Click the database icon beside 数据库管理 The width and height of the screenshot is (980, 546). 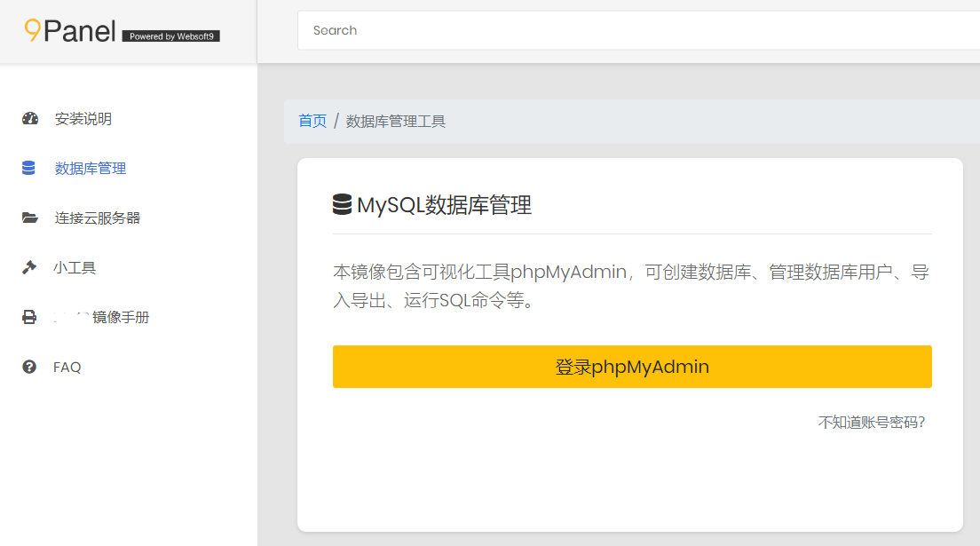pyautogui.click(x=29, y=169)
